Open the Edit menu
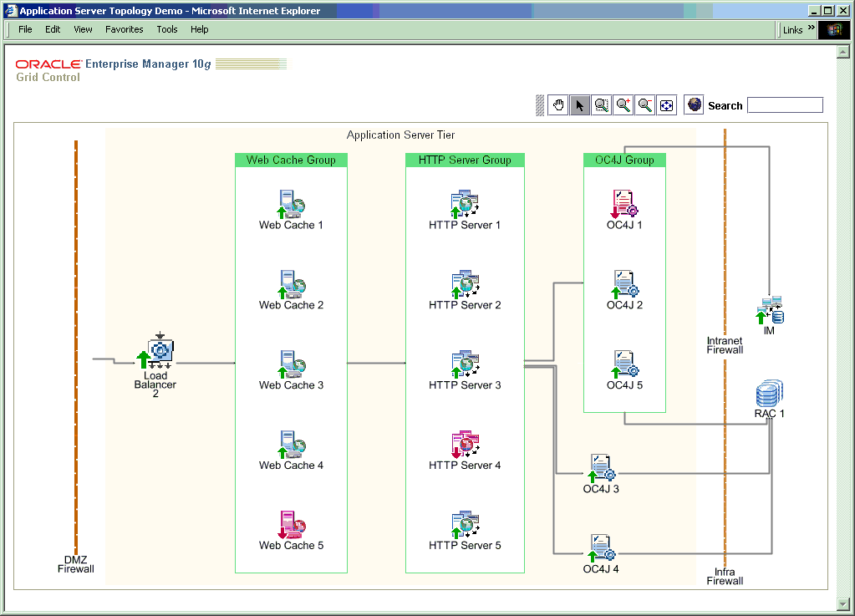Viewport: 855px width, 616px height. click(53, 29)
